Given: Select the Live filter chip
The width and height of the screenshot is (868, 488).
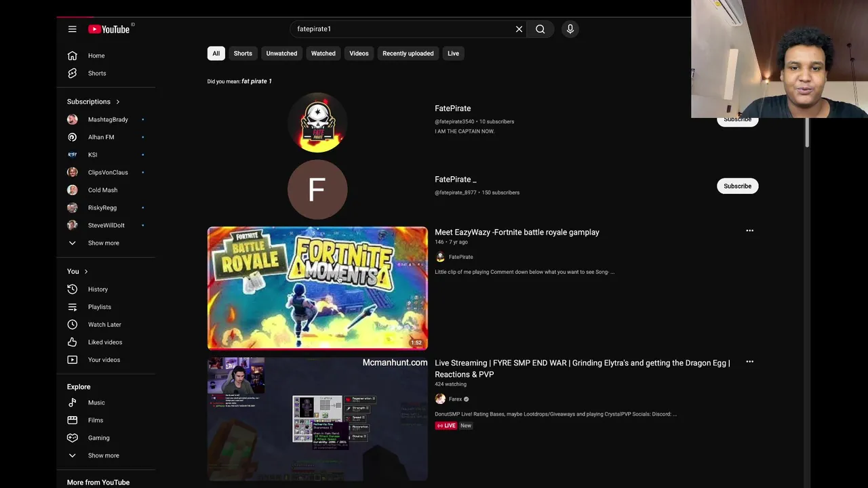Looking at the screenshot, I should point(453,54).
